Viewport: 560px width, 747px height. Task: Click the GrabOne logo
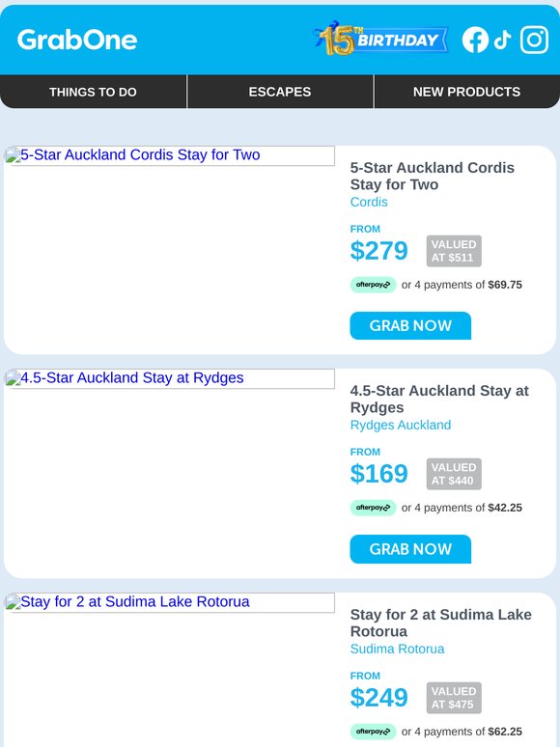point(77,40)
